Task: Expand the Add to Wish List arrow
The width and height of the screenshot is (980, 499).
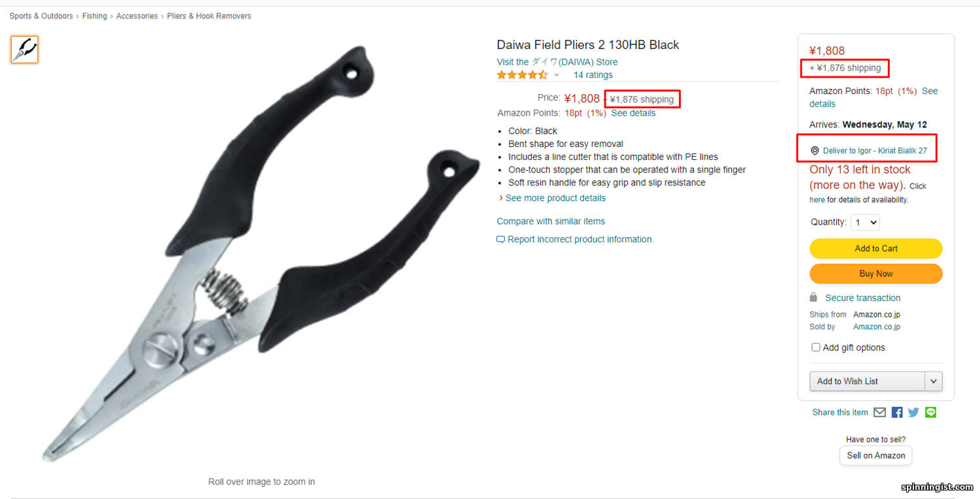Action: [934, 381]
